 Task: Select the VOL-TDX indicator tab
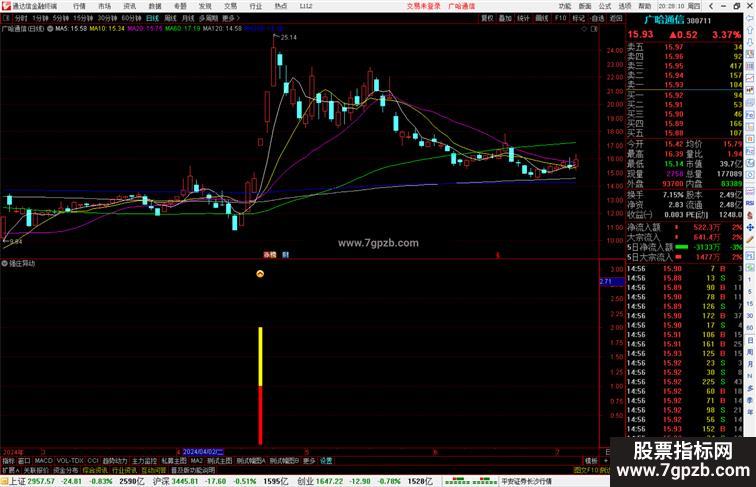(x=70, y=461)
